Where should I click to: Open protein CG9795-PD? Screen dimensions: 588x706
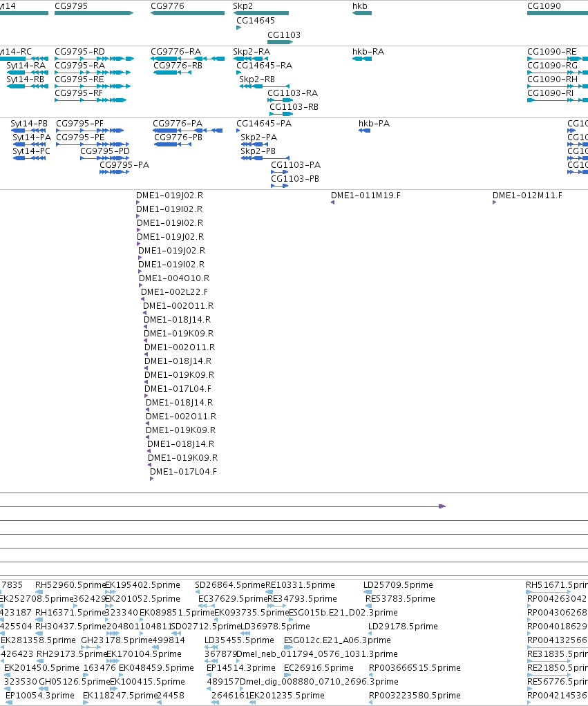pos(105,151)
